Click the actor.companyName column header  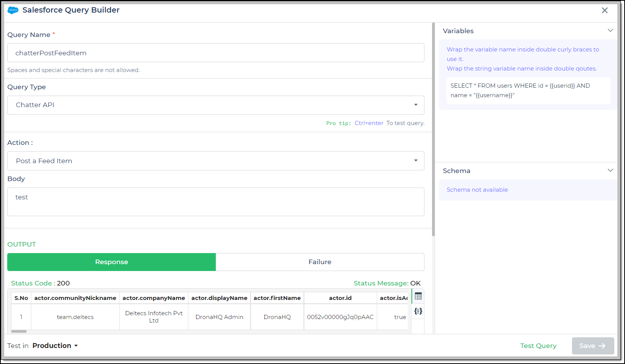[154, 298]
